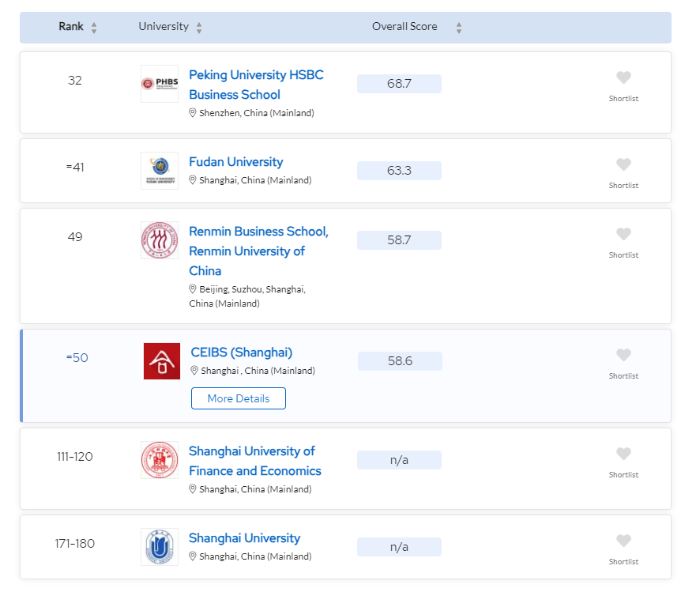Open the CEIBS (Shanghai) link
The height and width of the screenshot is (592, 700).
pyautogui.click(x=242, y=353)
